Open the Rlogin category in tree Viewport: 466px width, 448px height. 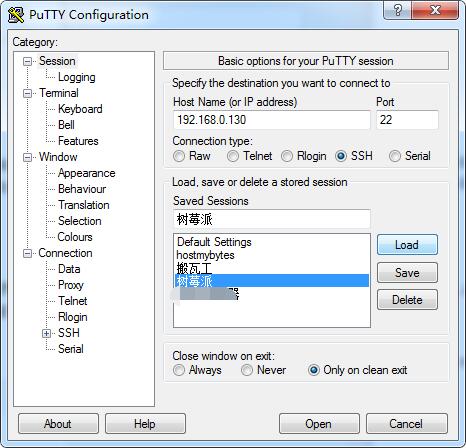[x=73, y=317]
